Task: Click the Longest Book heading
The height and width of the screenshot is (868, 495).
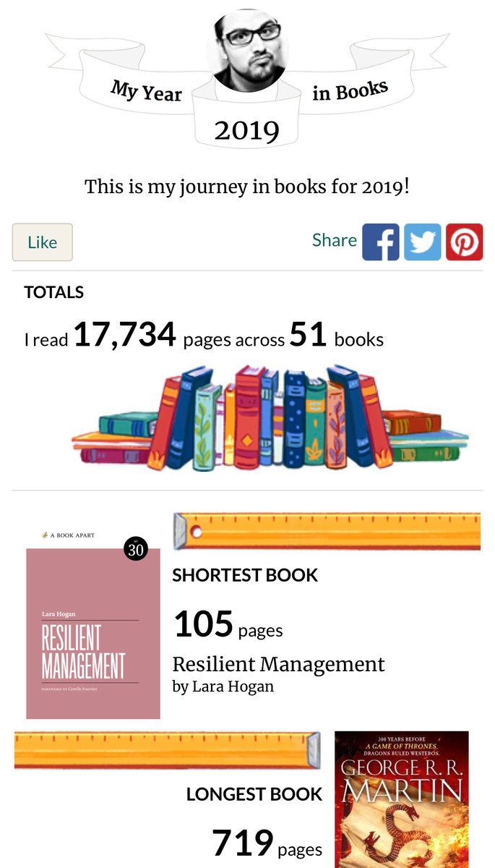Action: pos(254,793)
